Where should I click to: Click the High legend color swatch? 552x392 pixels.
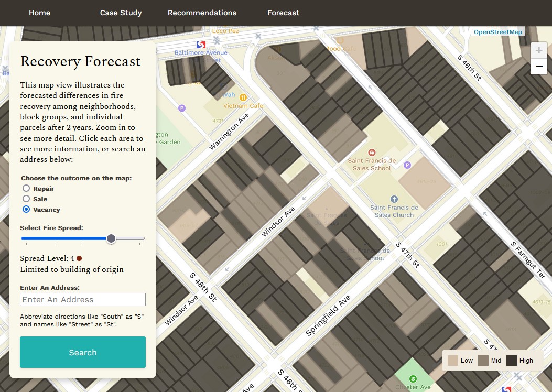pyautogui.click(x=512, y=361)
